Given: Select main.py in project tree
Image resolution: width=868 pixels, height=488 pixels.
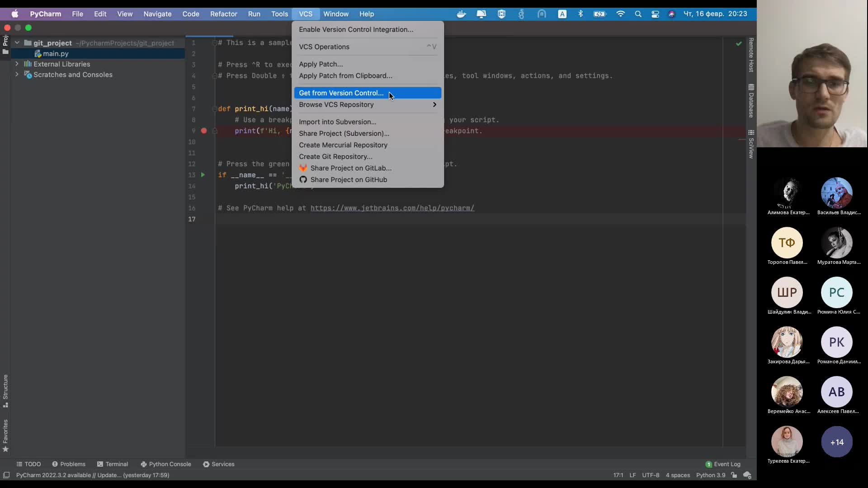Looking at the screenshot, I should (x=56, y=54).
